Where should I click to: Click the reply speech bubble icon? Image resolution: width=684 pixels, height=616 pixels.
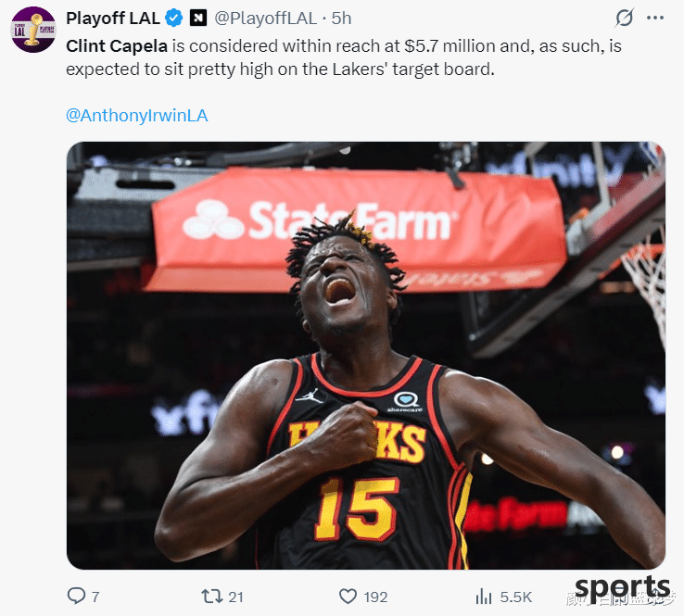(x=76, y=596)
